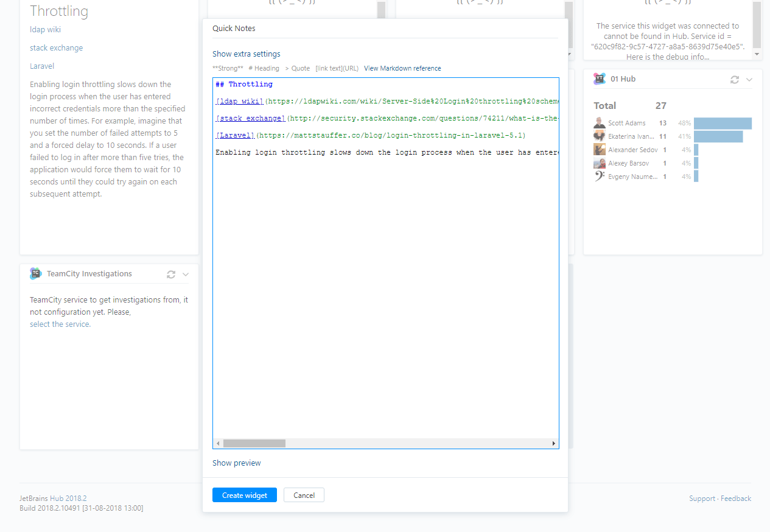This screenshot has width=770, height=532.
Task: Expand Show extra settings
Action: tap(246, 54)
